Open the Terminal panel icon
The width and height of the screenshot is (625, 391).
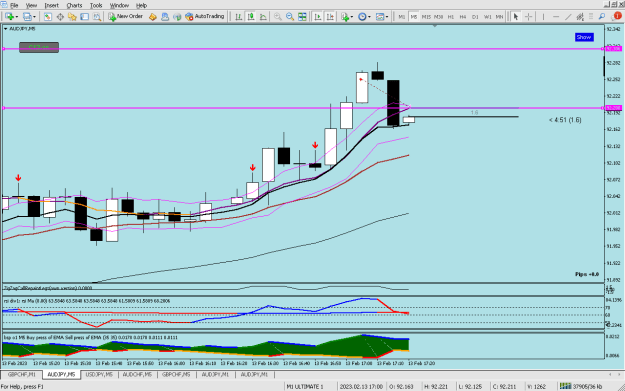pyautogui.click(x=85, y=16)
